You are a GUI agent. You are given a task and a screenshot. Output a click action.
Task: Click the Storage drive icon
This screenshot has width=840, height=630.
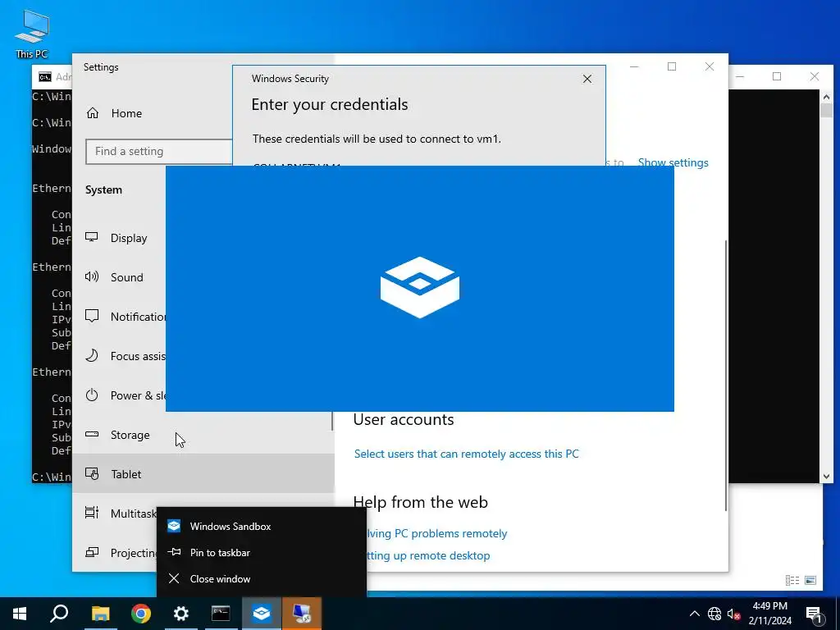[x=92, y=434]
